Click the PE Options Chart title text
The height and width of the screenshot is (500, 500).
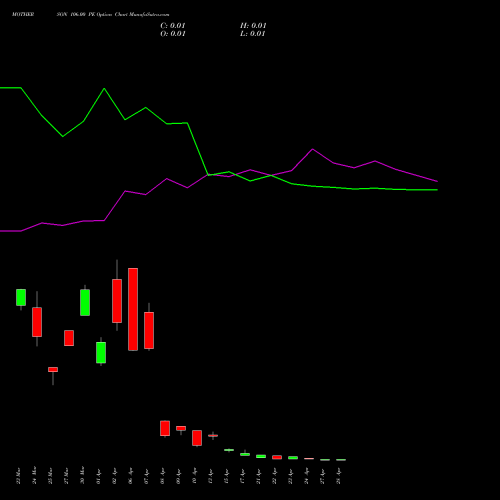coord(108,15)
